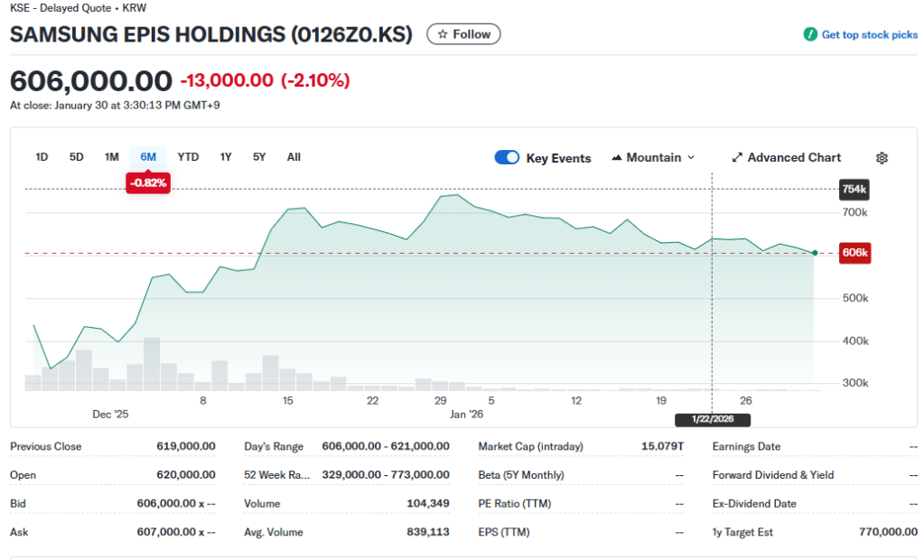Follow Samsung Epis Holdings stock

click(x=463, y=34)
